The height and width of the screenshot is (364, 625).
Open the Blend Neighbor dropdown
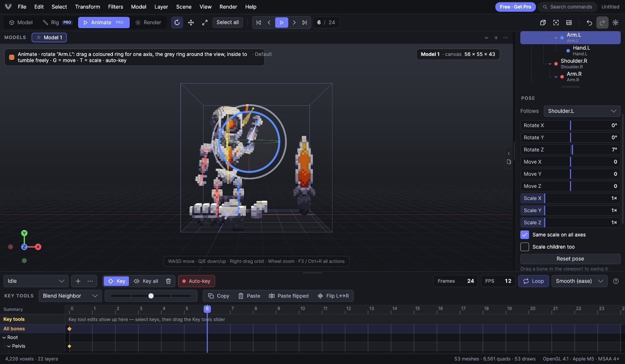tap(70, 296)
